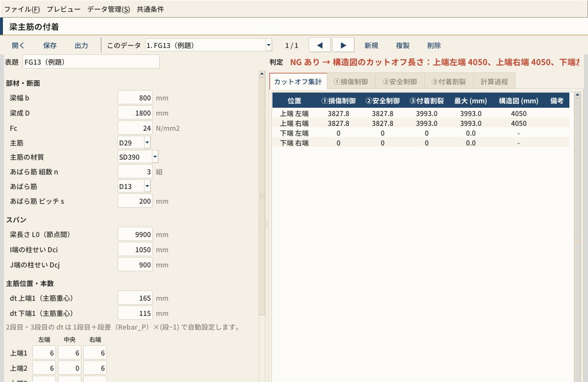Click the 上端1 右端 bar count field

pyautogui.click(x=95, y=353)
